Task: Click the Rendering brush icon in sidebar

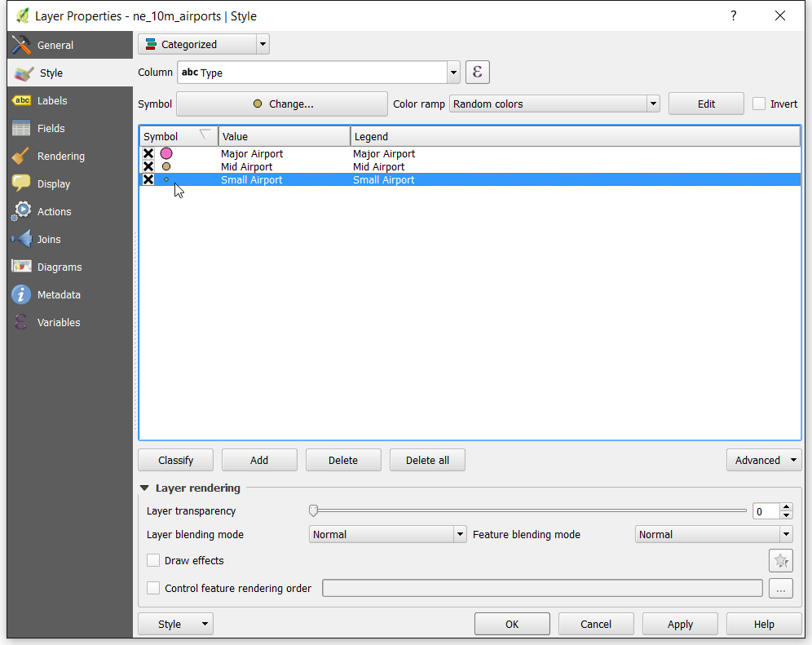Action: [21, 156]
